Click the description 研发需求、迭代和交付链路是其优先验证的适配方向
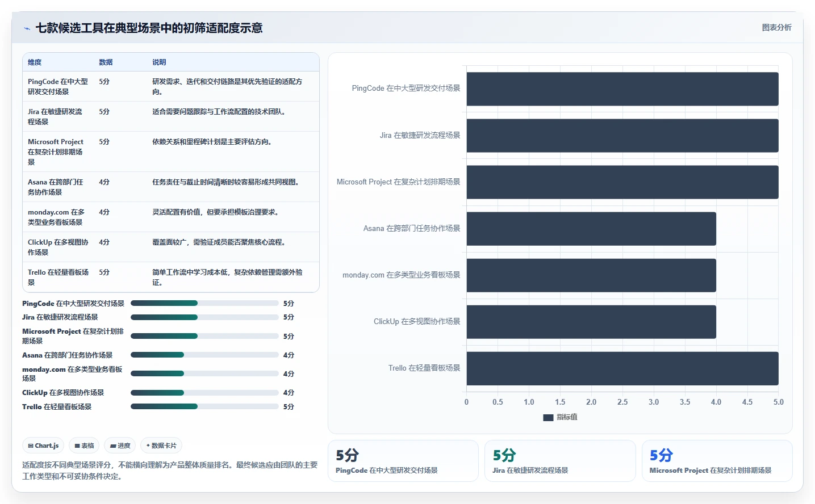Viewport: 815px width, 504px height. [x=227, y=86]
